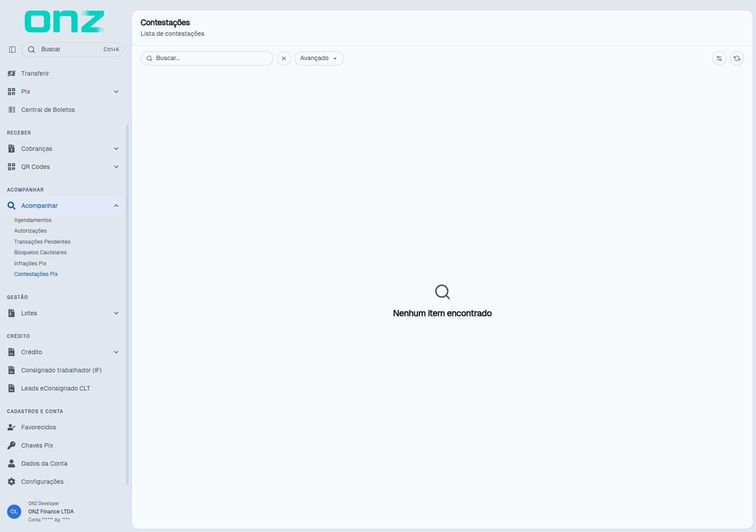
Task: Go to Transações Pendentes
Action: (x=42, y=242)
